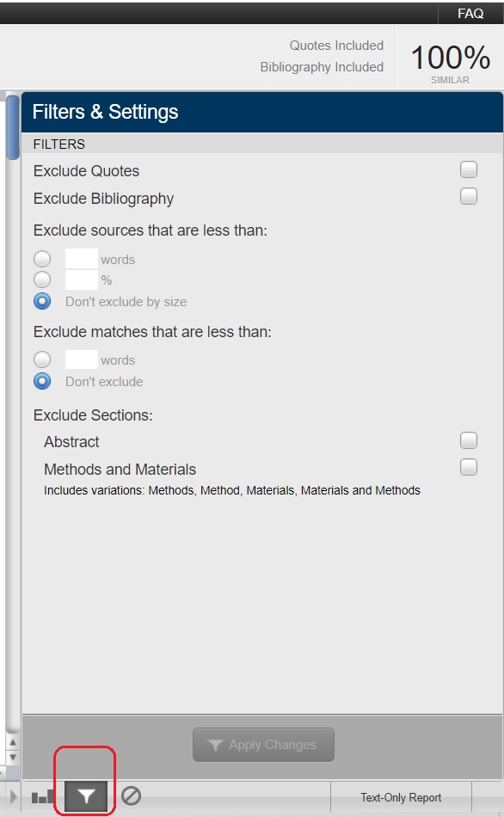Enable the Abstract section exclusion checkbox
This screenshot has width=504, height=817.
(469, 440)
